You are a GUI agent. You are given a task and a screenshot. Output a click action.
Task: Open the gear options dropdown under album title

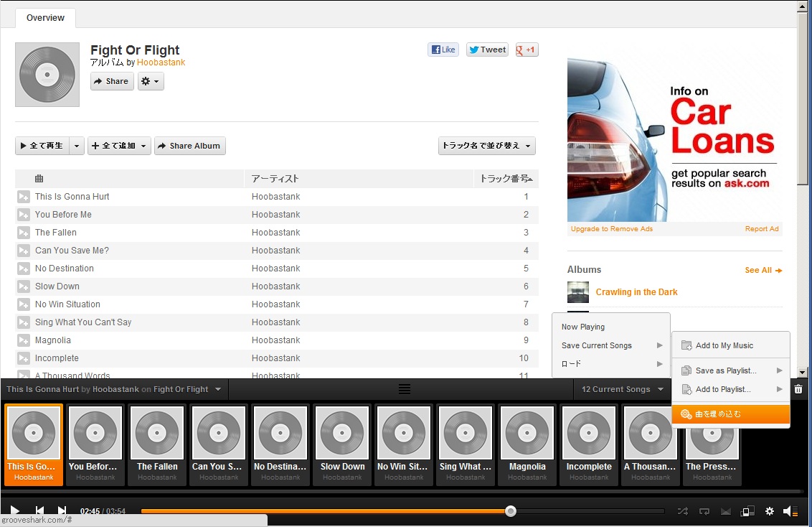pos(151,81)
